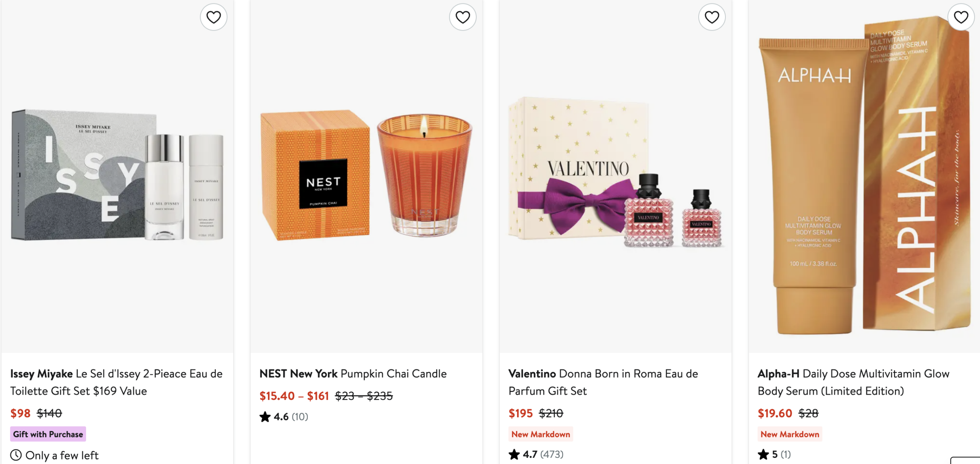Click the $15.40 – $161 candle price
This screenshot has height=464, width=980.
tap(294, 396)
